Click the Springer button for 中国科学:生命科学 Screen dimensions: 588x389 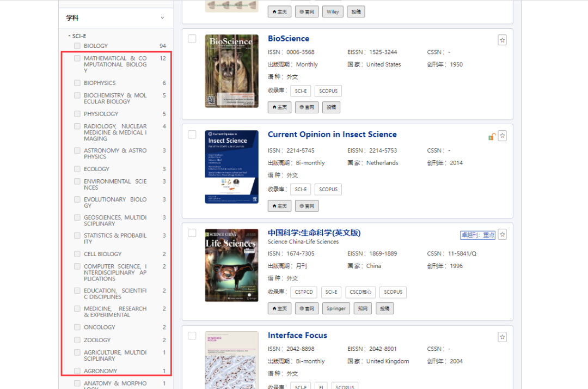coord(336,308)
